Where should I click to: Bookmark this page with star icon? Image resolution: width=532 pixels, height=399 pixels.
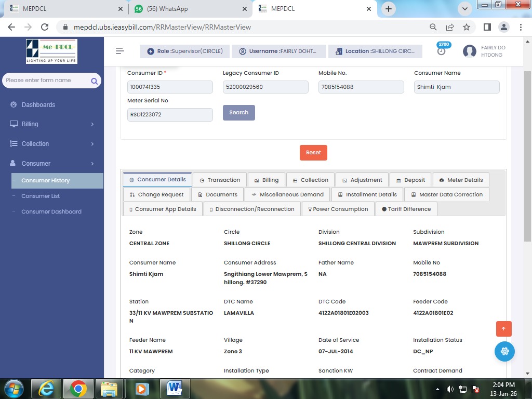point(467,27)
